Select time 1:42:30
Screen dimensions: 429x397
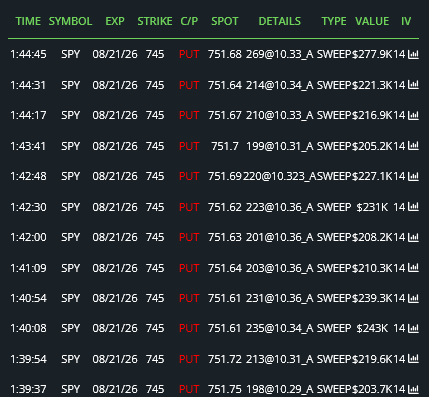[28, 207]
